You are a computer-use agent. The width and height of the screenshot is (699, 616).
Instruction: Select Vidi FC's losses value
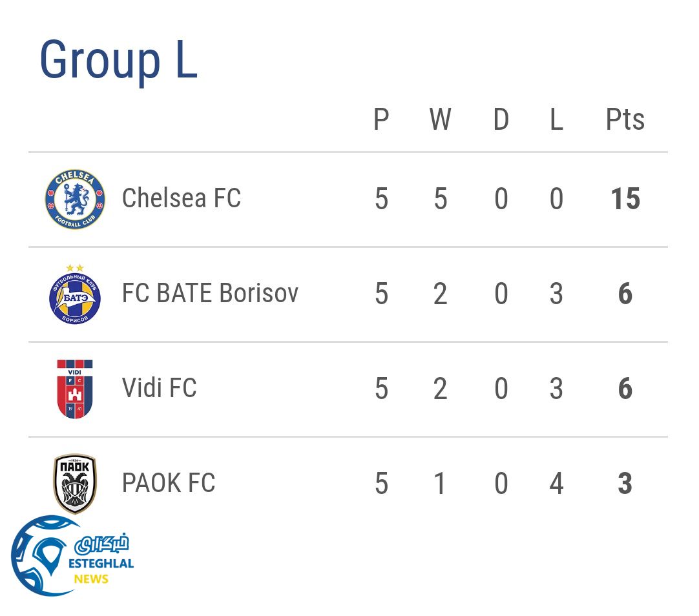tap(556, 389)
